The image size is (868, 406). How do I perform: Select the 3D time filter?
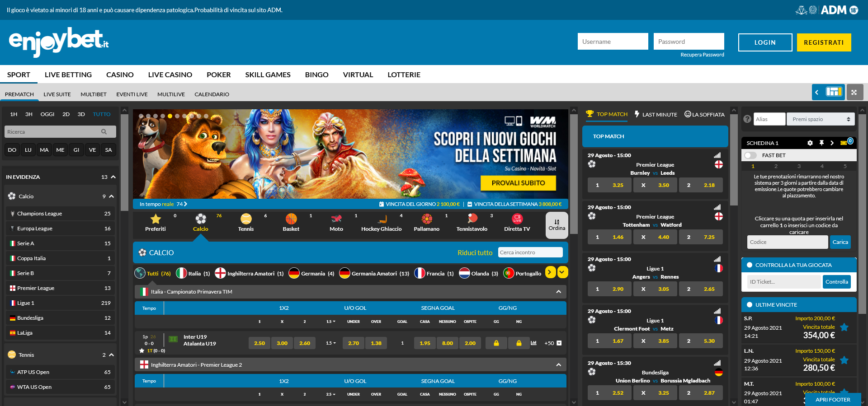[x=81, y=114]
